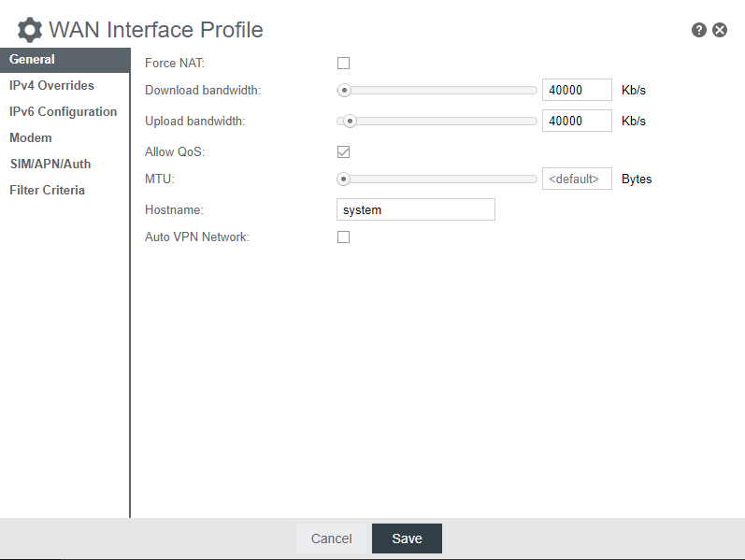Image resolution: width=745 pixels, height=560 pixels.
Task: Uncheck the Allow QoS checkbox
Action: (x=343, y=151)
